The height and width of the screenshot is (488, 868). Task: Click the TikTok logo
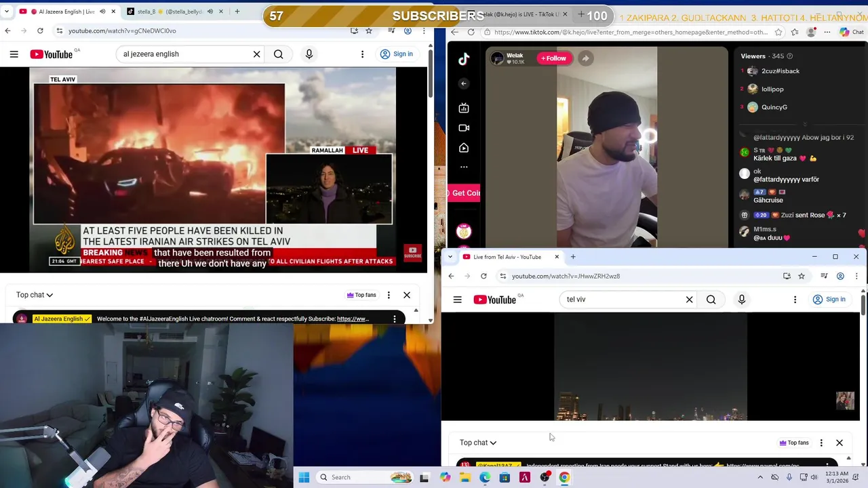click(464, 59)
